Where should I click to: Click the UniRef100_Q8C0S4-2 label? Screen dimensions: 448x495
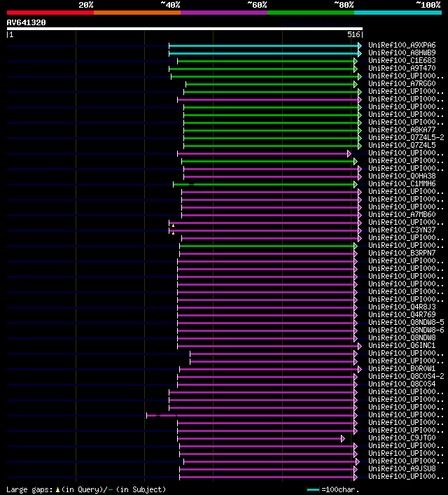pyautogui.click(x=406, y=376)
